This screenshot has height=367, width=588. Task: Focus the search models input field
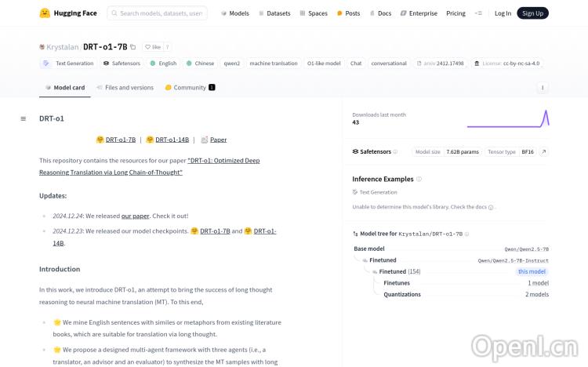coord(159,13)
